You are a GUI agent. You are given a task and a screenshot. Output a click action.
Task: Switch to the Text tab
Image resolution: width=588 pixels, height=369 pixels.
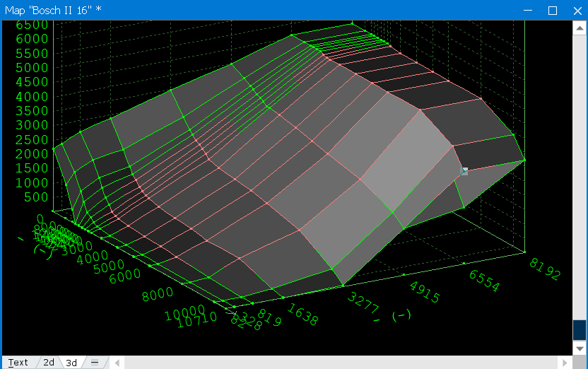(18, 363)
